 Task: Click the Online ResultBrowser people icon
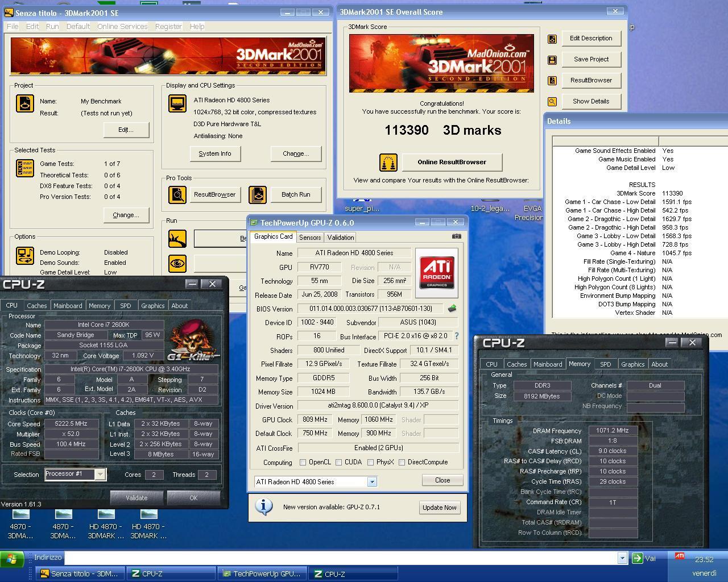pos(388,163)
